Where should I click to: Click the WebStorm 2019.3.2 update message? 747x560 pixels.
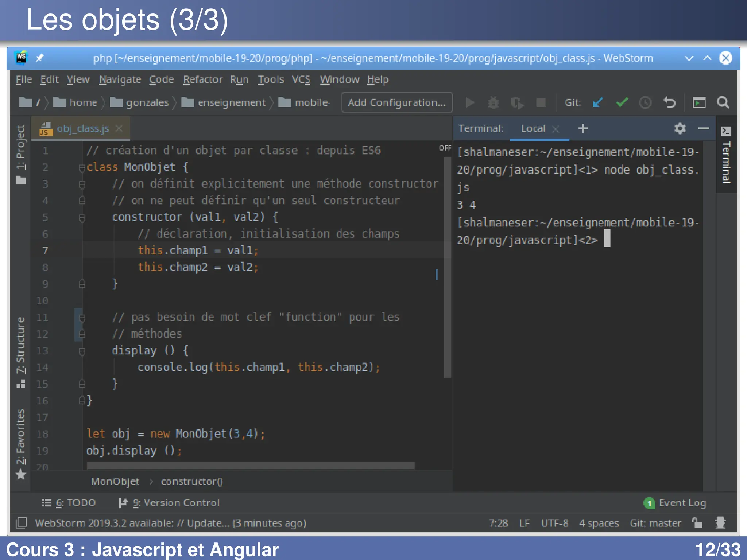(170, 523)
